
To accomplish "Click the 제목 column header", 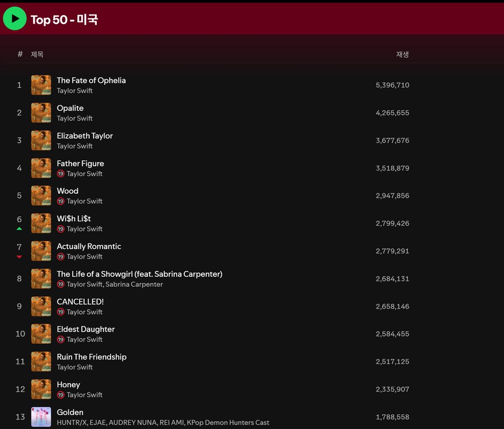I will pyautogui.click(x=37, y=54).
